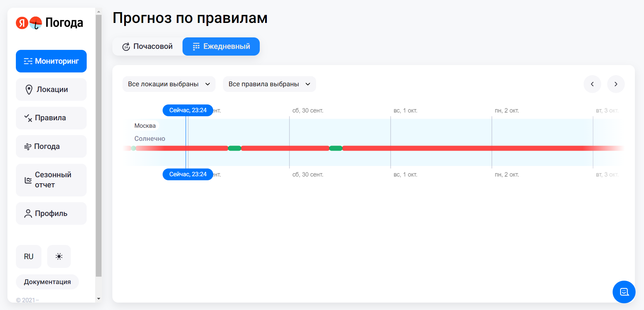Open the Мониторинг menu item
Image resolution: width=644 pixels, height=310 pixels.
pyautogui.click(x=51, y=61)
